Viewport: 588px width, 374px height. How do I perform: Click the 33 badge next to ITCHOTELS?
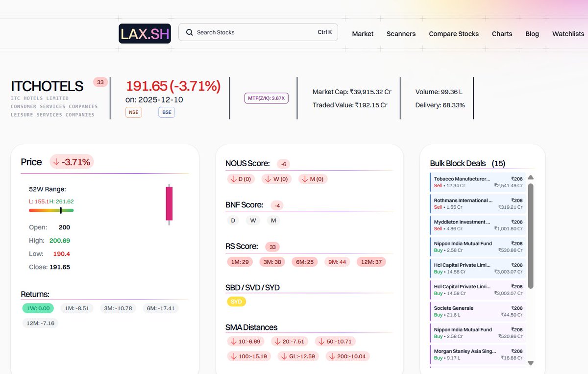click(x=100, y=82)
